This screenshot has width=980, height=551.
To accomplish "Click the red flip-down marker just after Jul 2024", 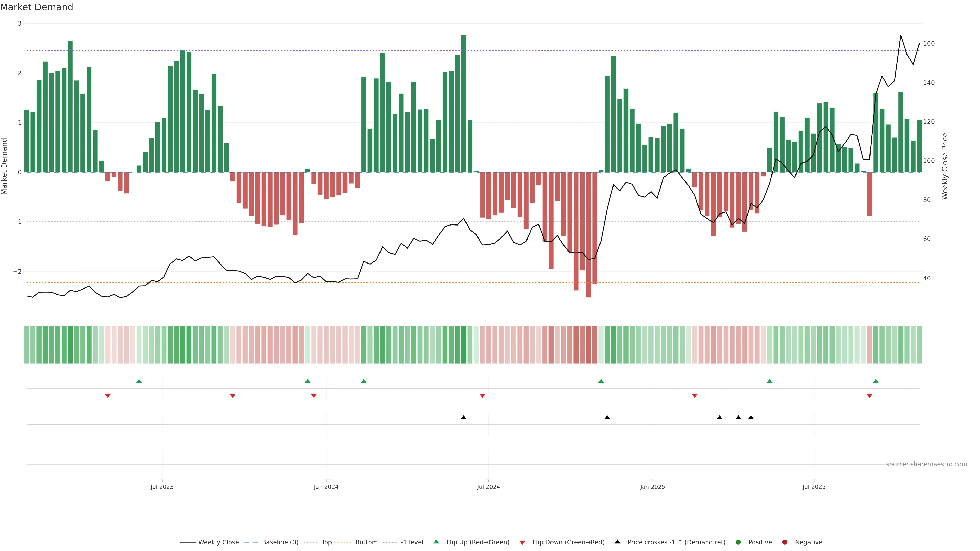I will click(x=482, y=396).
